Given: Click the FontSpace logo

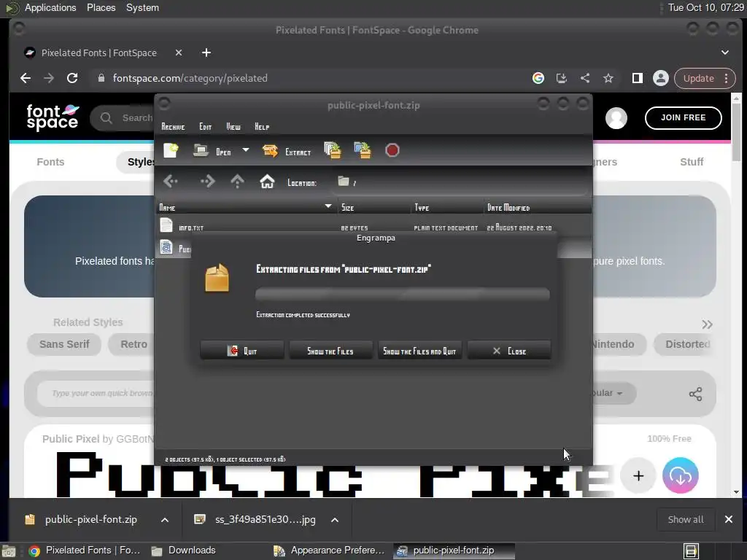Looking at the screenshot, I should point(53,117).
